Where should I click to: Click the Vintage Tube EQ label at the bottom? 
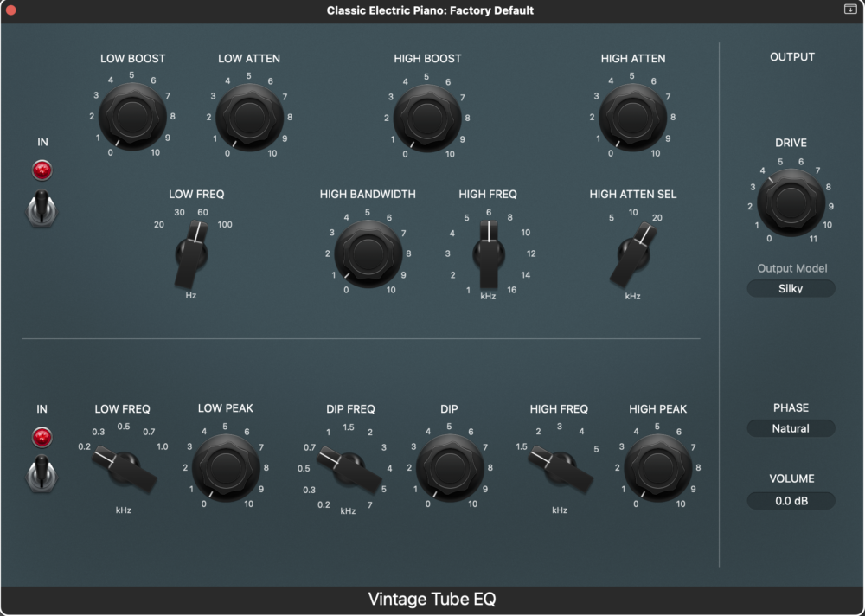tap(430, 599)
